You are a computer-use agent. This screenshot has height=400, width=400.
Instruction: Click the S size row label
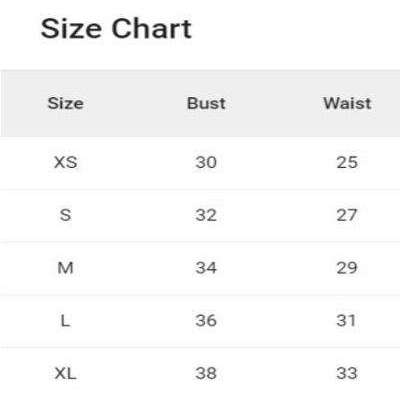coord(66,215)
